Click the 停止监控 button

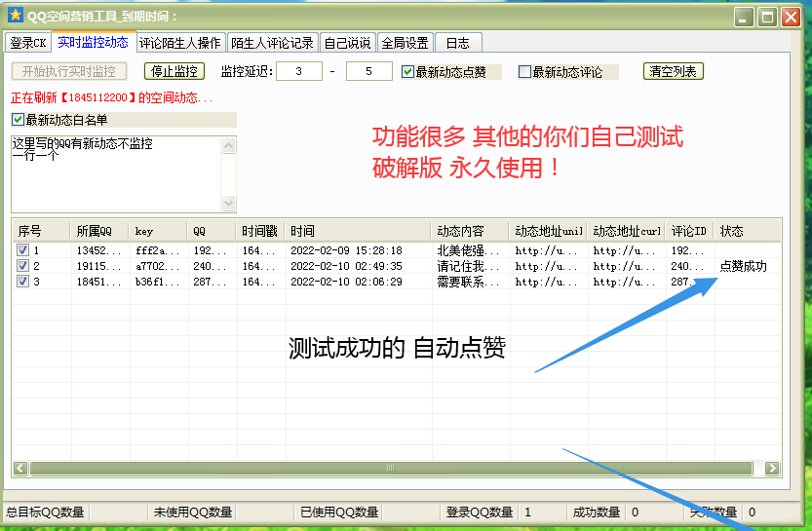click(x=174, y=71)
